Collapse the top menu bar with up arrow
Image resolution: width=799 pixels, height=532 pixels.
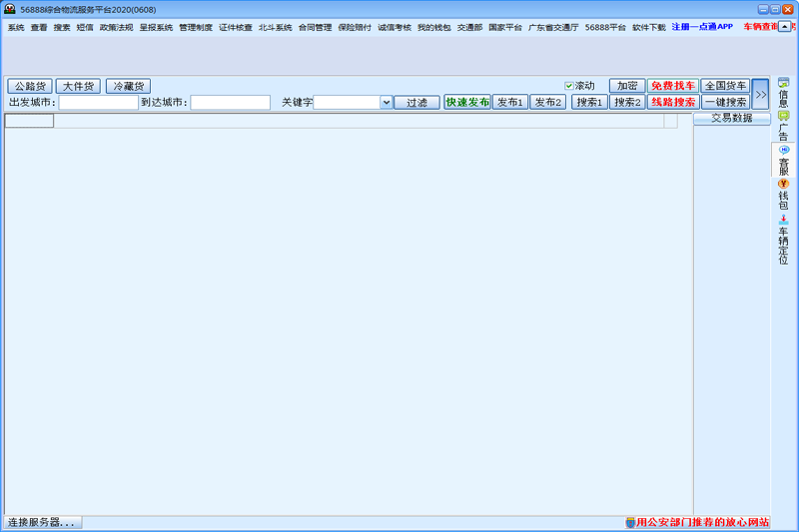[x=784, y=27]
